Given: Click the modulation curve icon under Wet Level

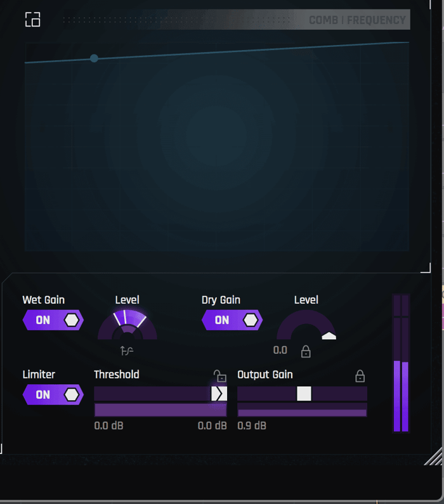Looking at the screenshot, I should (x=127, y=351).
